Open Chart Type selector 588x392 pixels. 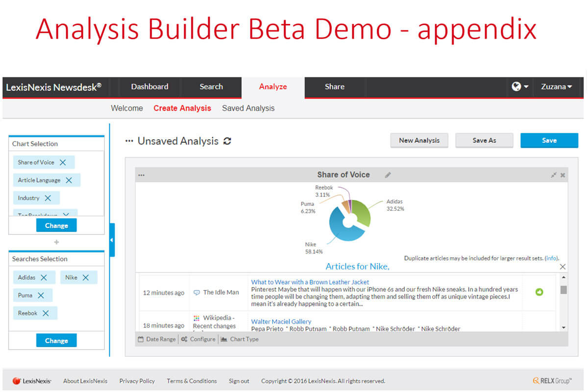[x=240, y=339]
